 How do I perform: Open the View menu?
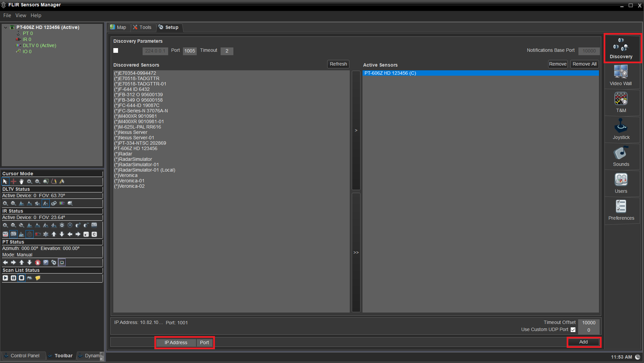pos(21,15)
